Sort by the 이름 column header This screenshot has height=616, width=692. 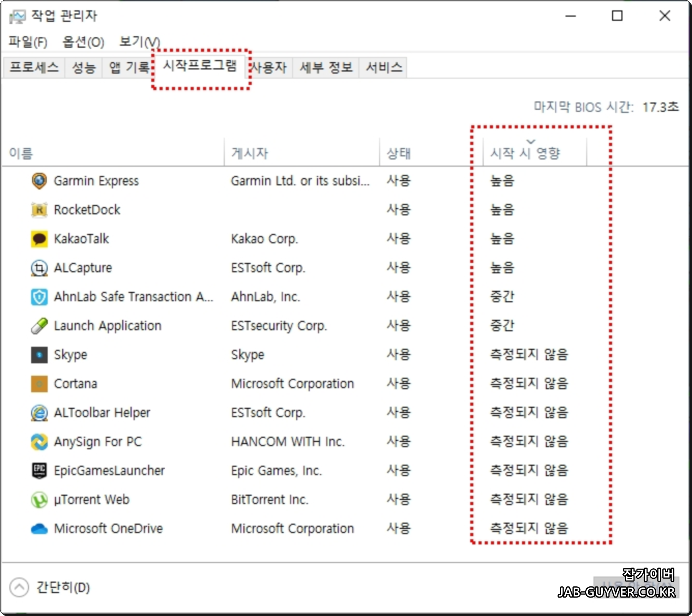pos(113,153)
